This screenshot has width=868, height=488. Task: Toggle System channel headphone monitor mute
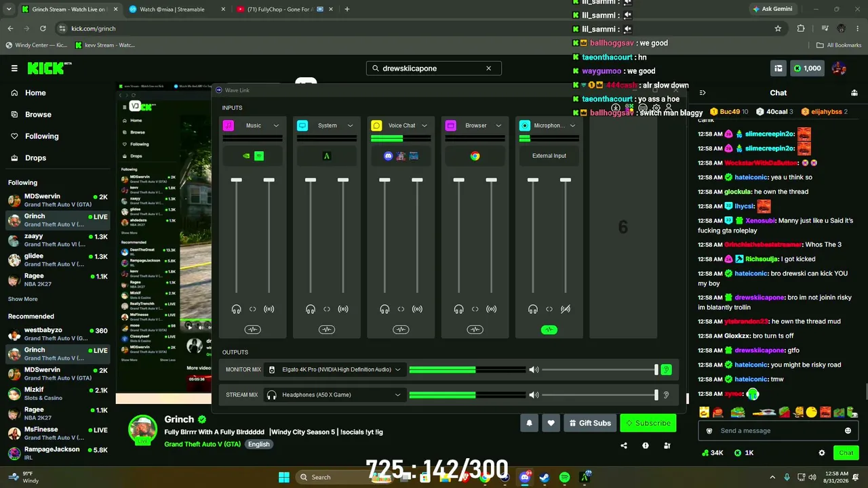[x=310, y=309]
